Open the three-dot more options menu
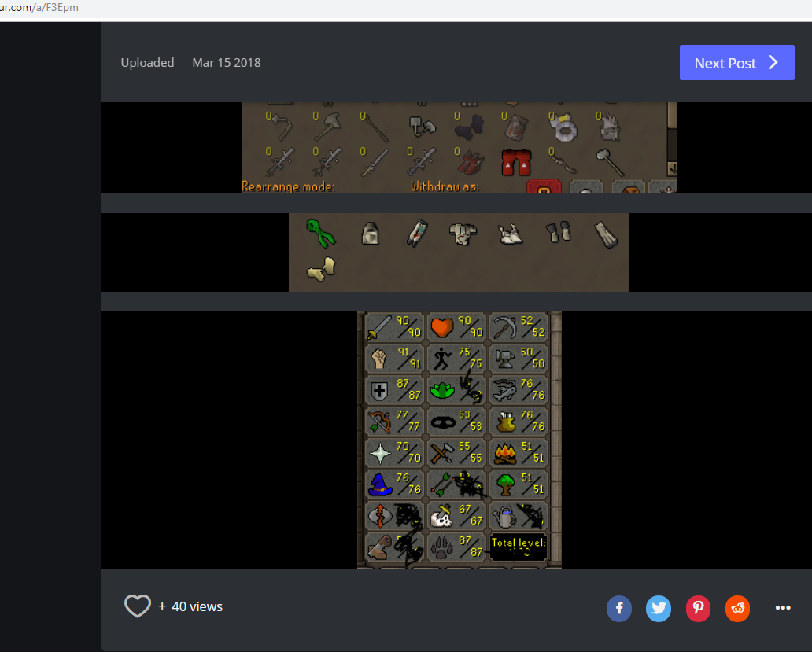Viewport: 812px width, 652px height. tap(782, 608)
